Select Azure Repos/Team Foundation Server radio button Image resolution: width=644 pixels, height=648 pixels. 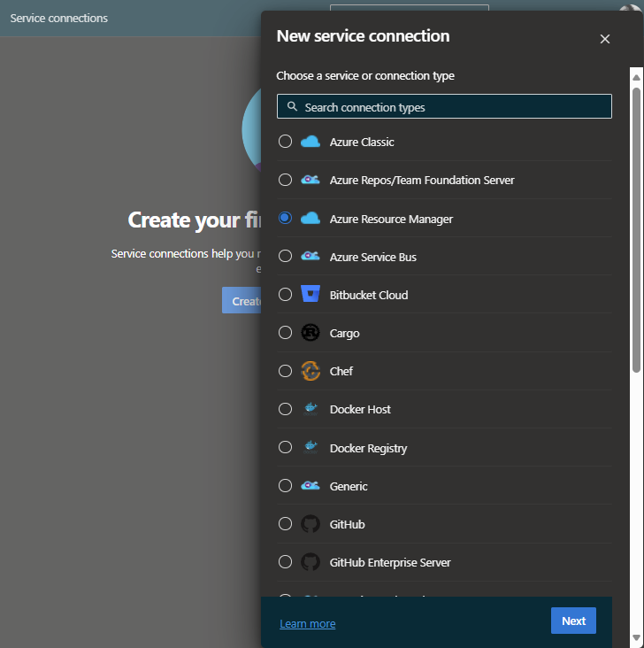click(285, 180)
